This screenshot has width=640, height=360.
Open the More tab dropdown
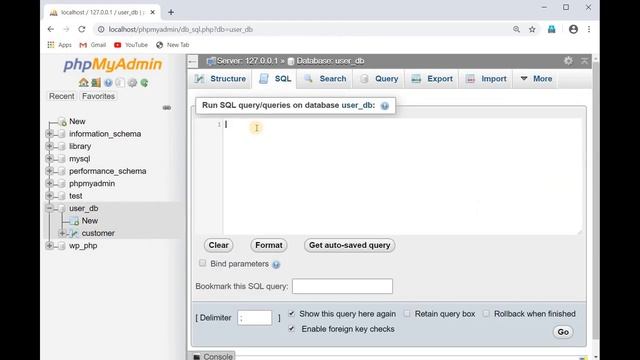(536, 79)
